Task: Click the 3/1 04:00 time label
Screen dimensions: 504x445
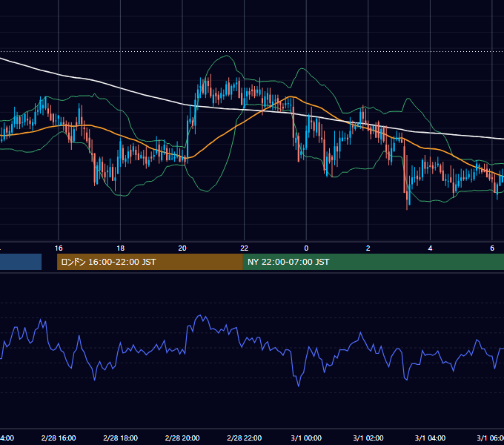Action: (x=430, y=438)
